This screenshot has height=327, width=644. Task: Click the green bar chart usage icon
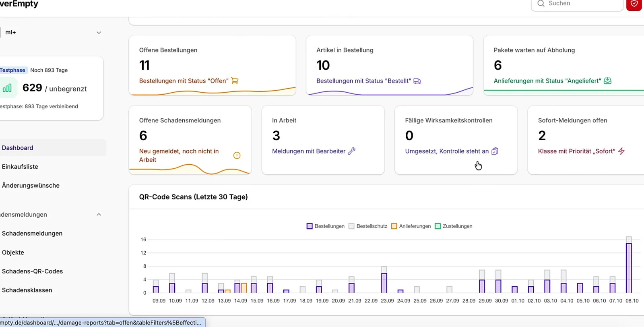(7, 88)
